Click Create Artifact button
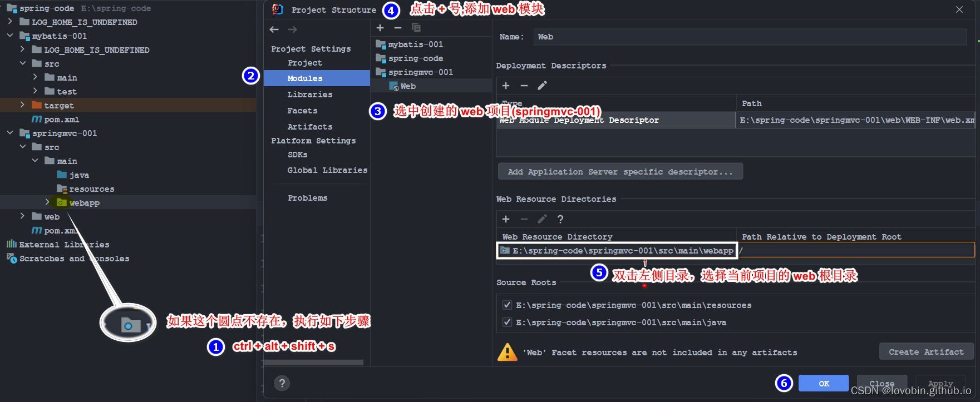Screen dimensions: 980x402 click(926, 351)
